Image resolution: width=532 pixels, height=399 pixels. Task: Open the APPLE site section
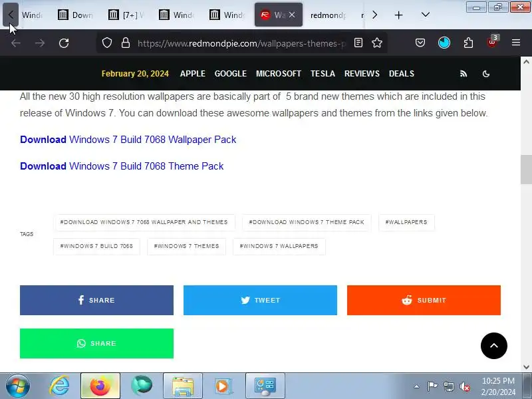(x=193, y=74)
